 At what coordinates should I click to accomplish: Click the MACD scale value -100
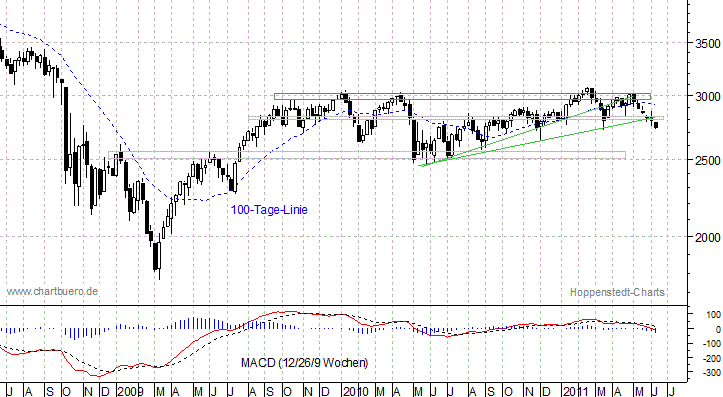tap(712, 344)
